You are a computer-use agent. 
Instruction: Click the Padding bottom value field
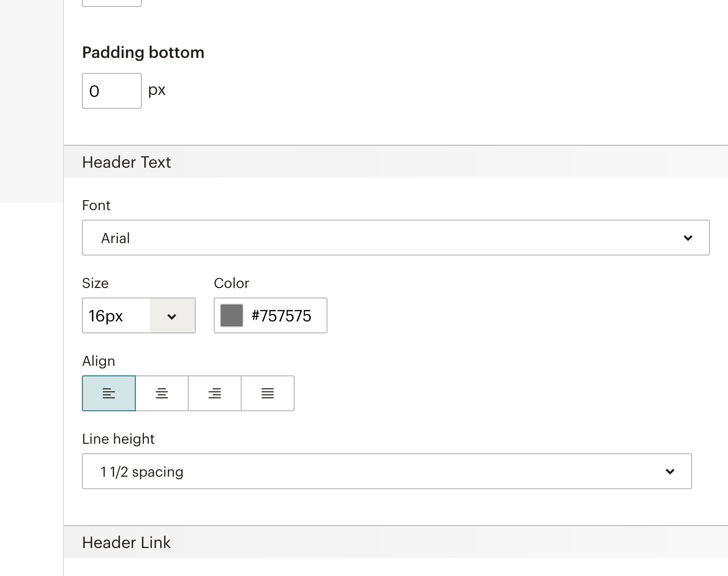[111, 91]
